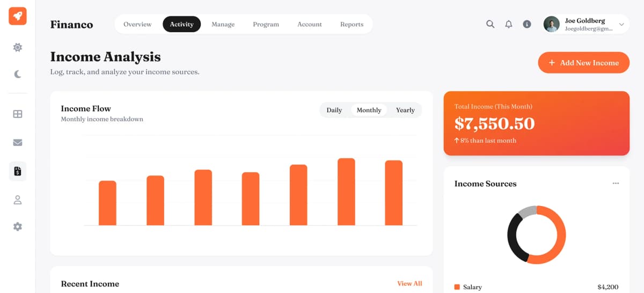The width and height of the screenshot is (644, 293).
Task: Go to the Overview tab
Action: (137, 24)
